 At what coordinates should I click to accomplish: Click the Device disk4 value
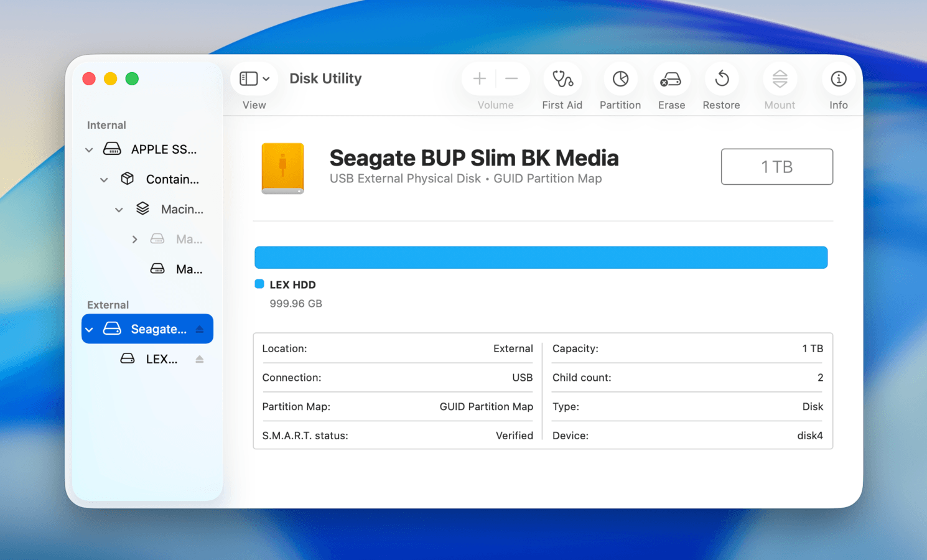tap(810, 436)
